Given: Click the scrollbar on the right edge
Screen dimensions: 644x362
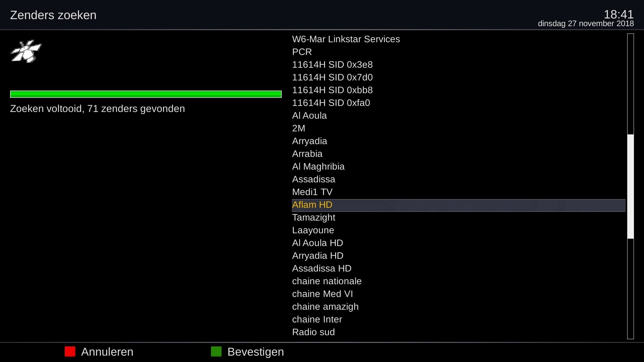Looking at the screenshot, I should 631,184.
